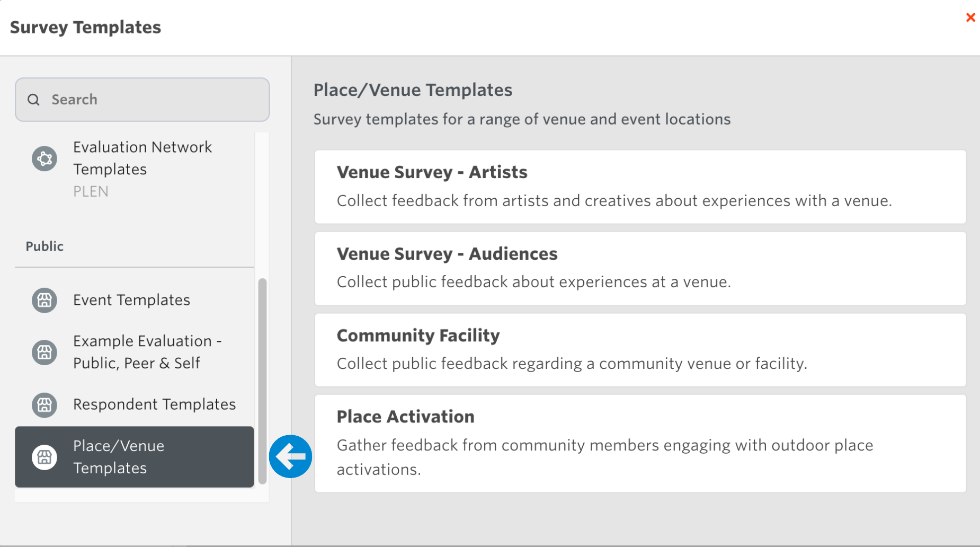Viewport: 980px width, 547px height.
Task: Click the Evaluation Network Templates icon
Action: click(x=44, y=158)
